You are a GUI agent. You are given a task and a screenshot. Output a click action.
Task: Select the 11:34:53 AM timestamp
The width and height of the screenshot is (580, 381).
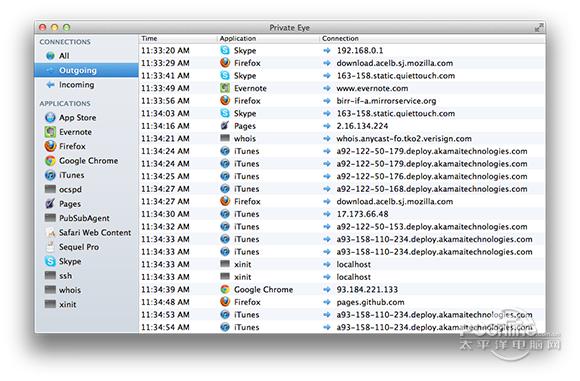point(165,315)
